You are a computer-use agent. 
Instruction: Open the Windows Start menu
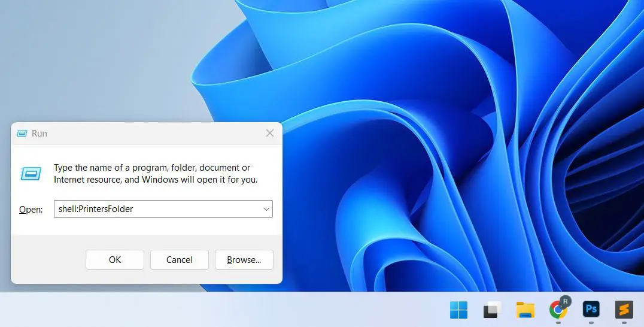click(x=458, y=310)
